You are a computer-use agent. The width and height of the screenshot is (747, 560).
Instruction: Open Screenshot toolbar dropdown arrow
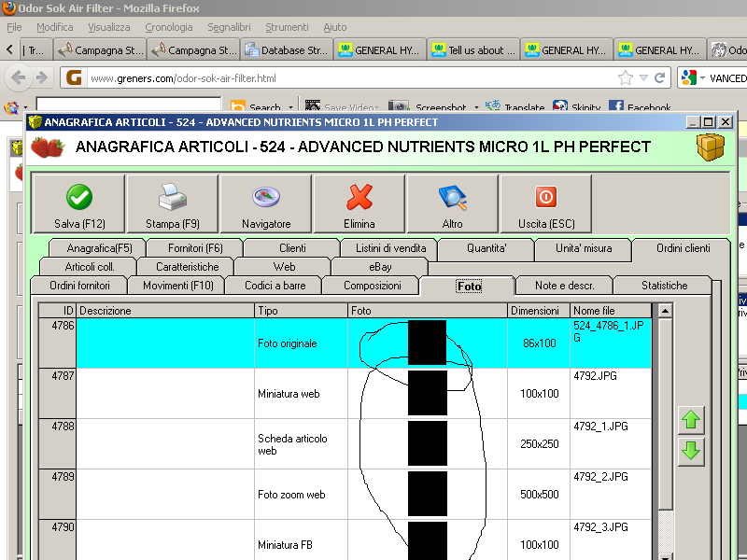click(x=476, y=107)
